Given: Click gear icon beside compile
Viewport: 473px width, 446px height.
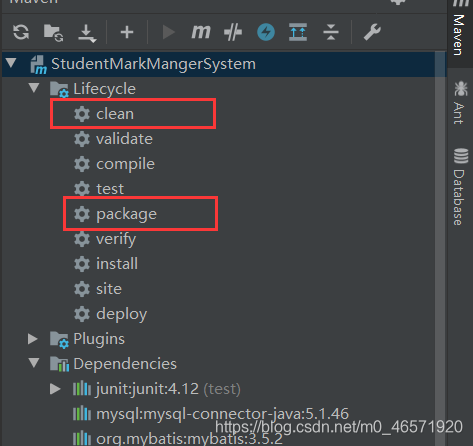Looking at the screenshot, I should [82, 164].
